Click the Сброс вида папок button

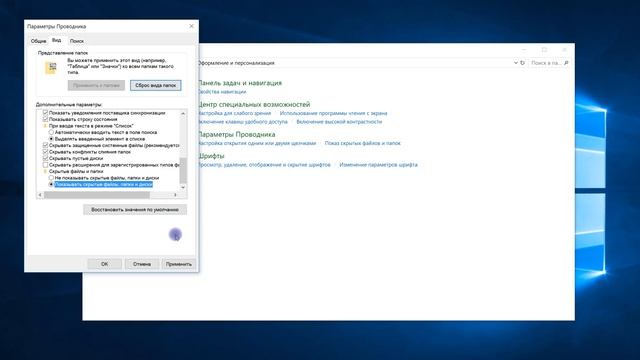[156, 85]
